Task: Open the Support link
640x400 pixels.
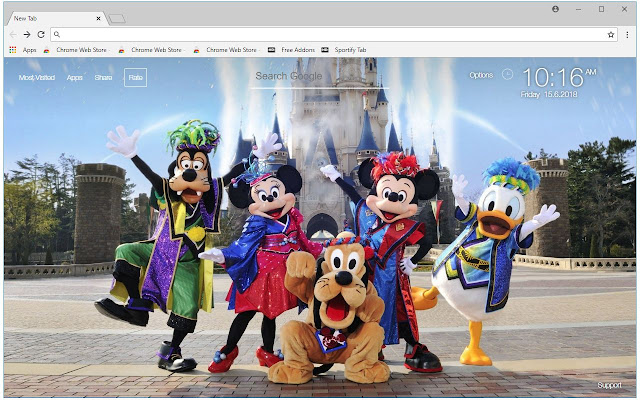Action: [609, 385]
